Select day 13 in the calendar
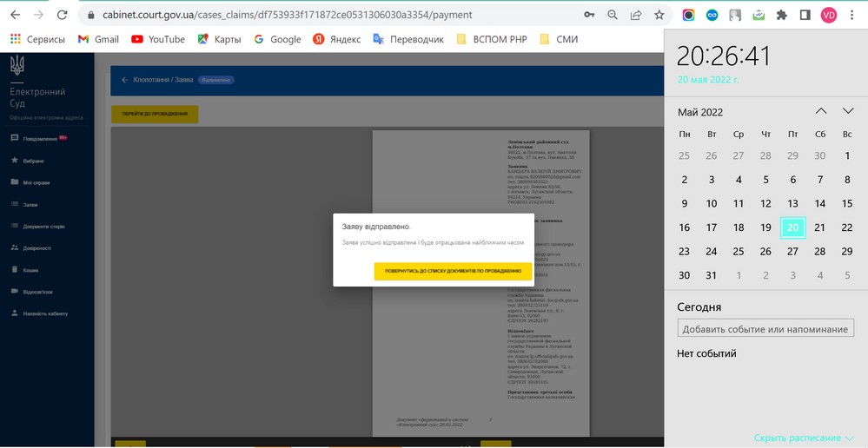The image size is (868, 448). point(792,203)
